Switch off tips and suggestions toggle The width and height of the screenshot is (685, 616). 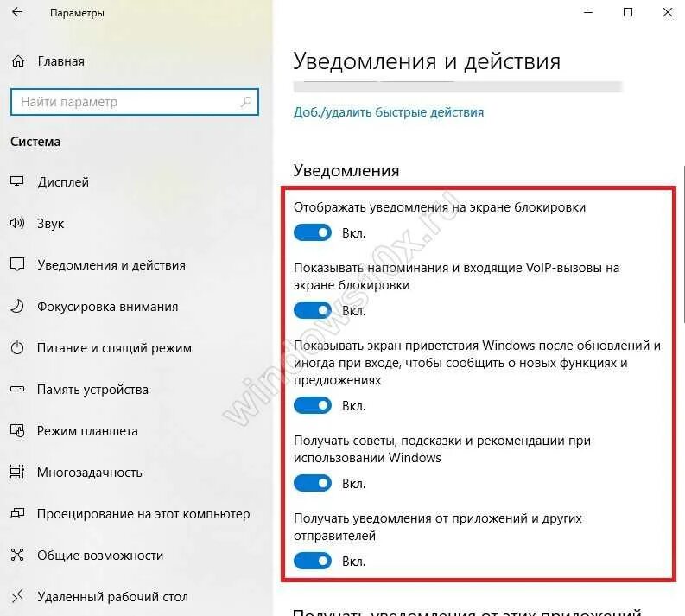313,483
